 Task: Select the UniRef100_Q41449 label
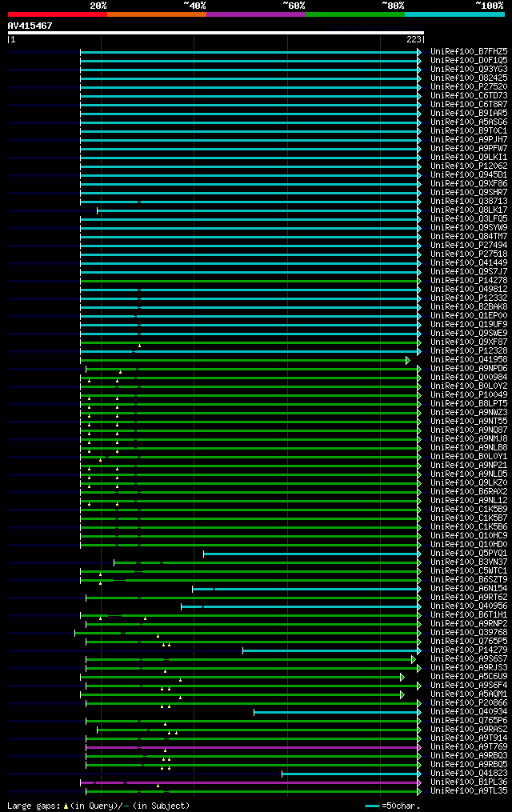click(469, 263)
